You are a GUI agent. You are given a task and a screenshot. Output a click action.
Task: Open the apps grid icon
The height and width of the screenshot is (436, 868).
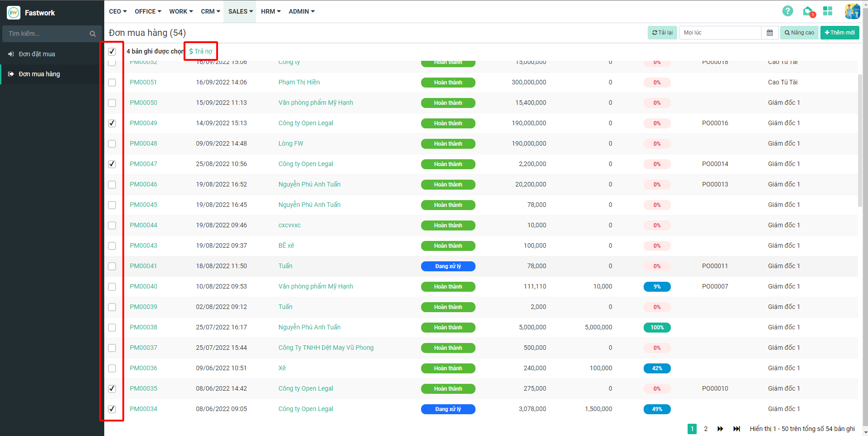[x=828, y=11]
